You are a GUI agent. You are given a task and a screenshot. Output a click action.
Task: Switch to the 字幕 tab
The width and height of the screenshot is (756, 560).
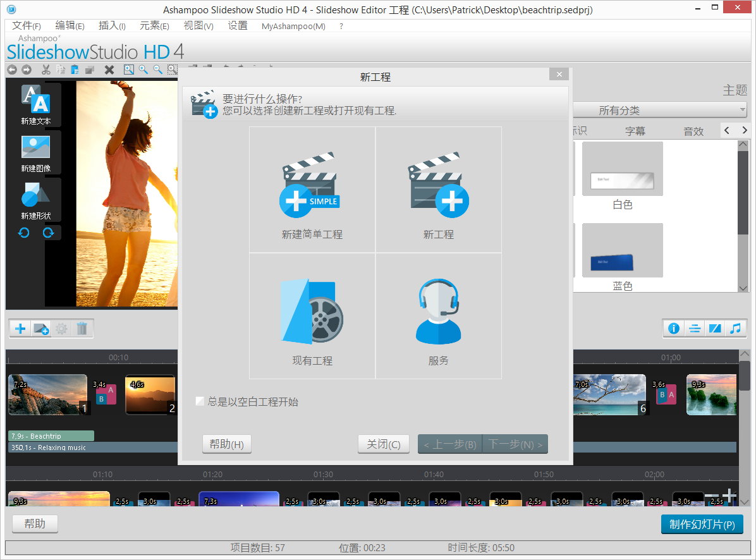pyautogui.click(x=635, y=131)
